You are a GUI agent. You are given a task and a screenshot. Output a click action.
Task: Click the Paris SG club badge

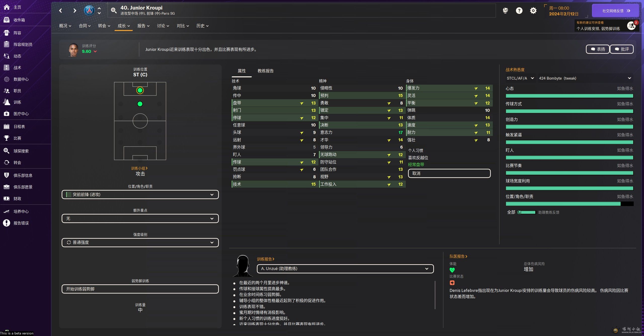click(89, 11)
